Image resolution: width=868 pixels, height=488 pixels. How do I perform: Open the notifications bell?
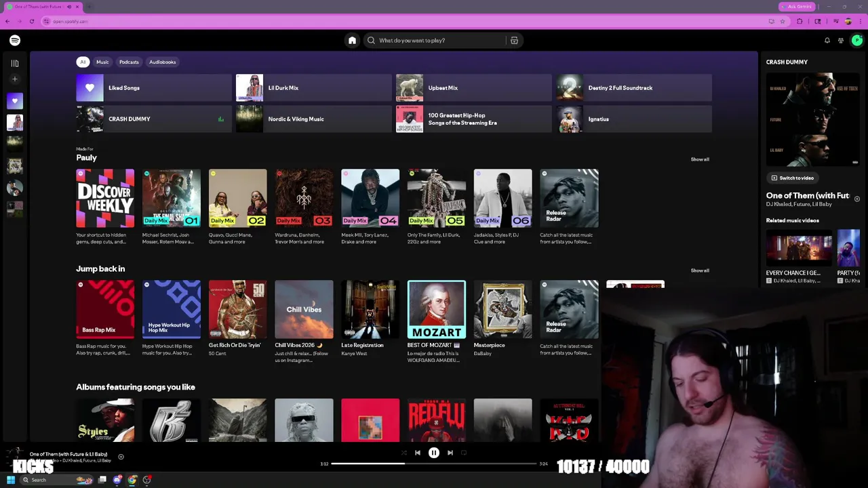pos(827,41)
